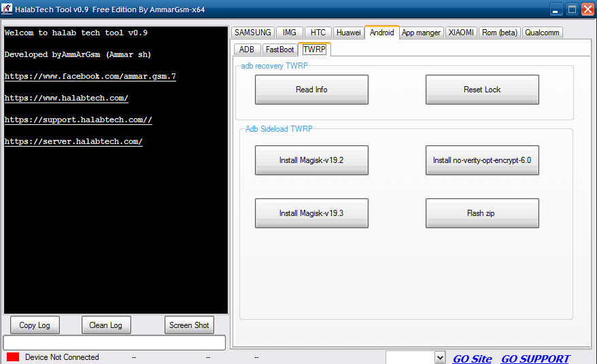Open the ADB sub-tab
The image size is (597, 364).
247,50
